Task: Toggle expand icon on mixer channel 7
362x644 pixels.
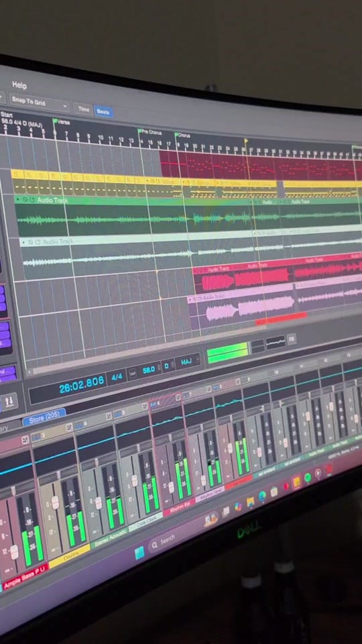Action: pyautogui.click(x=209, y=389)
